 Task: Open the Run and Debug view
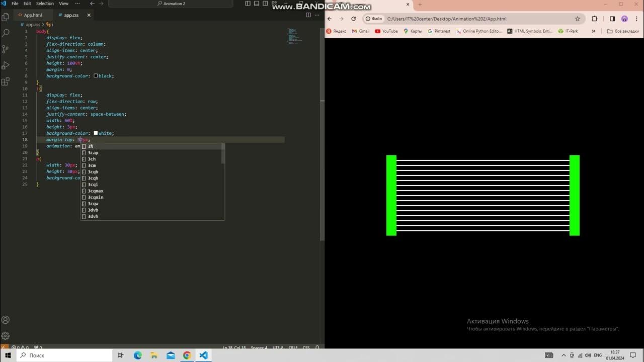point(6,65)
